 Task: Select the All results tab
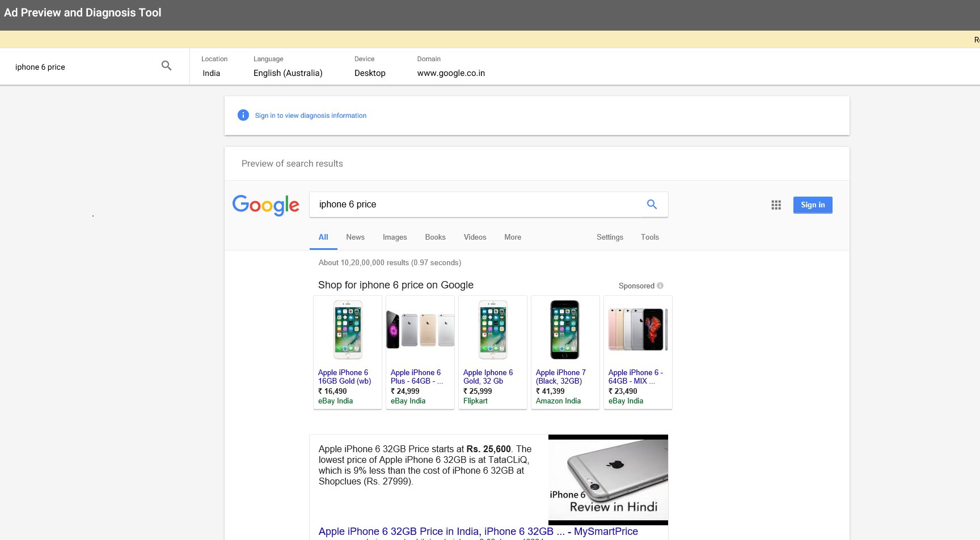point(323,237)
